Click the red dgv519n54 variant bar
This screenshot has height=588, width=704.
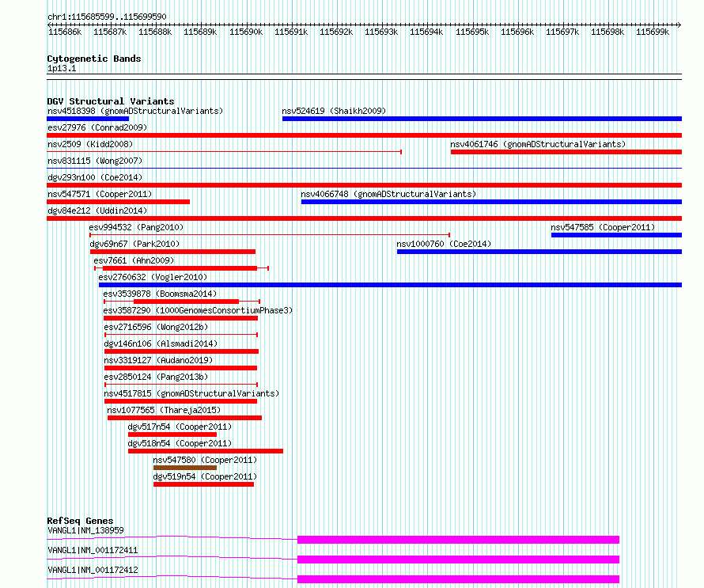point(203,484)
